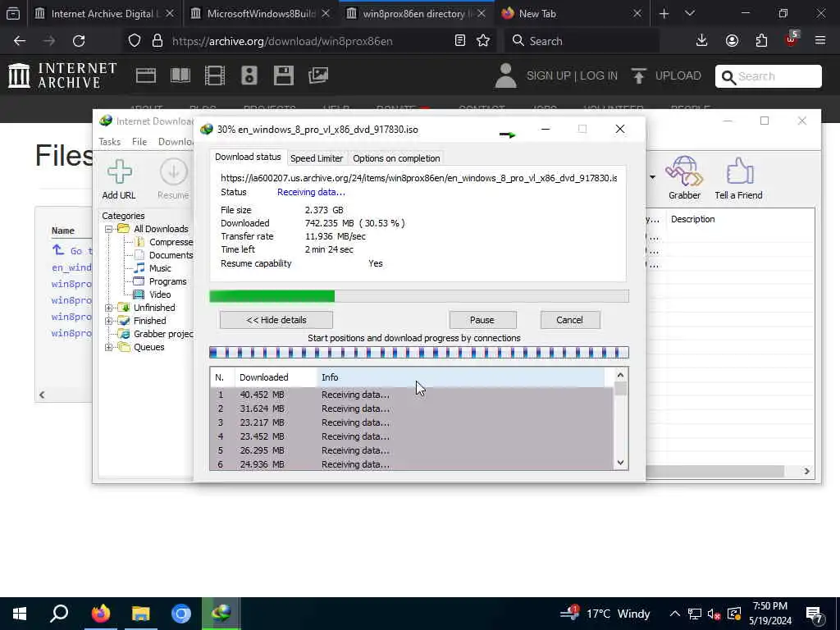This screenshot has height=630, width=840.
Task: Open Firefox list all tabs dropdown
Action: pos(690,14)
